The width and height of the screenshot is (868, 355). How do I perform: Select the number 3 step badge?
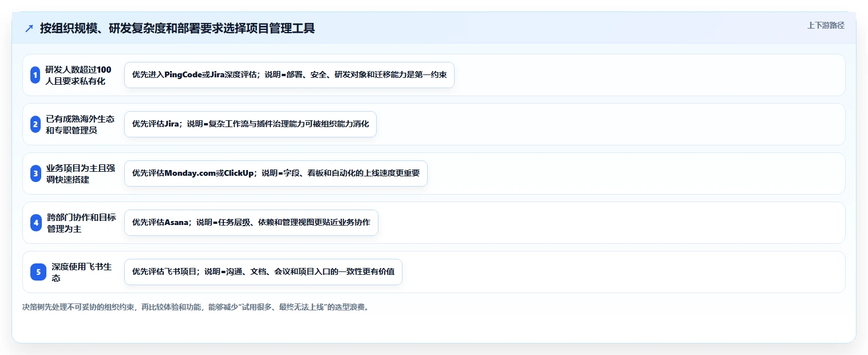click(35, 173)
